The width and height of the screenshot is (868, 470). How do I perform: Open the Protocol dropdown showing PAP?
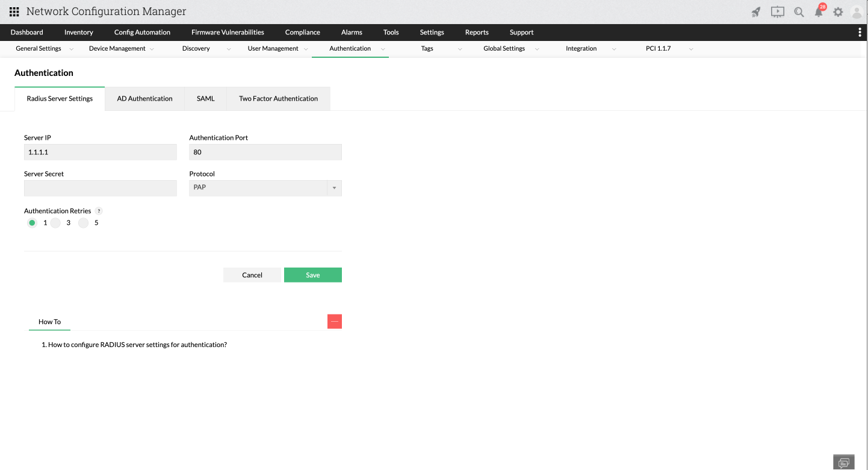click(x=265, y=188)
